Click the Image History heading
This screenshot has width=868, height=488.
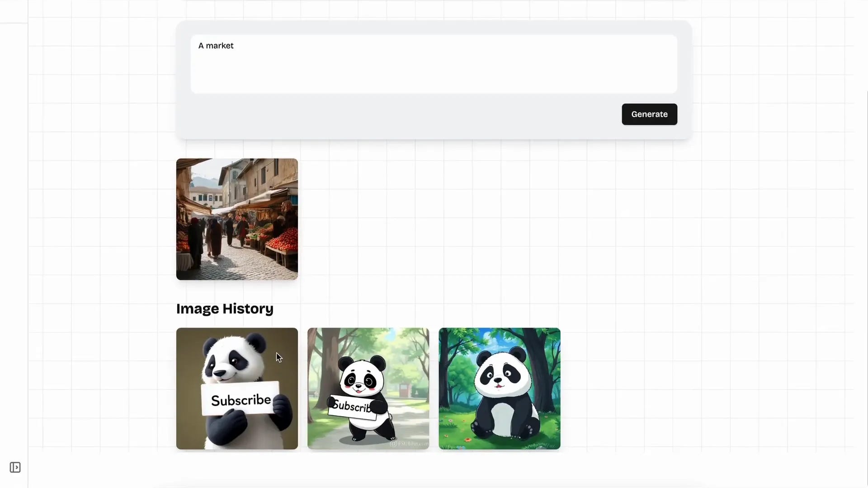pos(224,309)
